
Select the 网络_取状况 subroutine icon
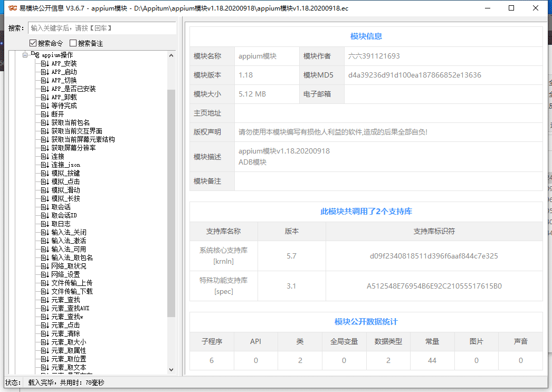click(45, 266)
